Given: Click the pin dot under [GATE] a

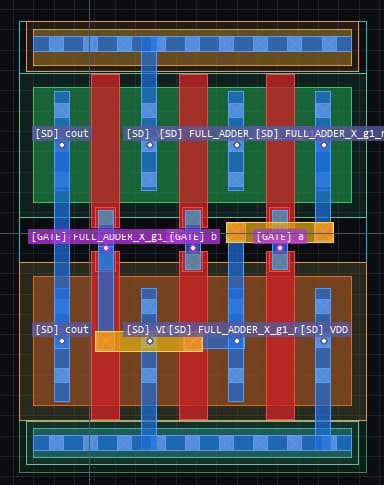Looking at the screenshot, I should pos(280,248).
